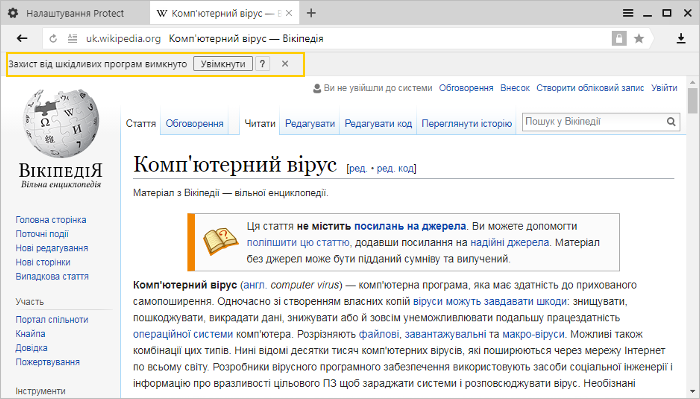
Task: Follow посилань на джерела link
Action: tap(410, 226)
